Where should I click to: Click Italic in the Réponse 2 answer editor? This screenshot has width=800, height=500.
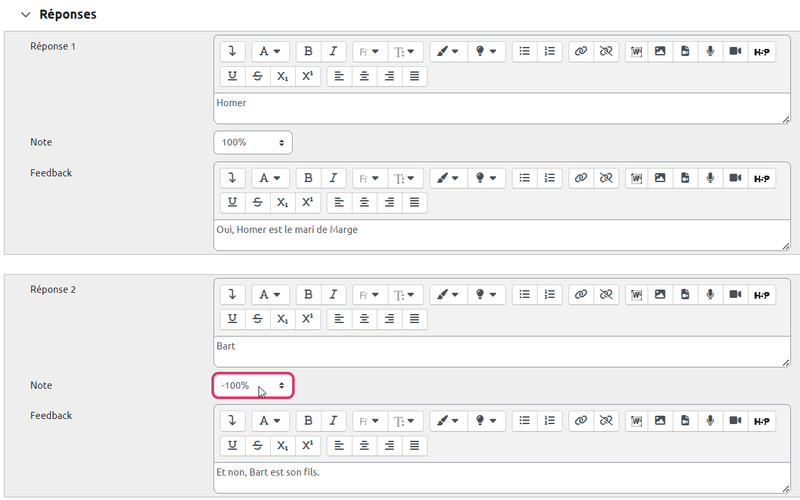click(332, 294)
